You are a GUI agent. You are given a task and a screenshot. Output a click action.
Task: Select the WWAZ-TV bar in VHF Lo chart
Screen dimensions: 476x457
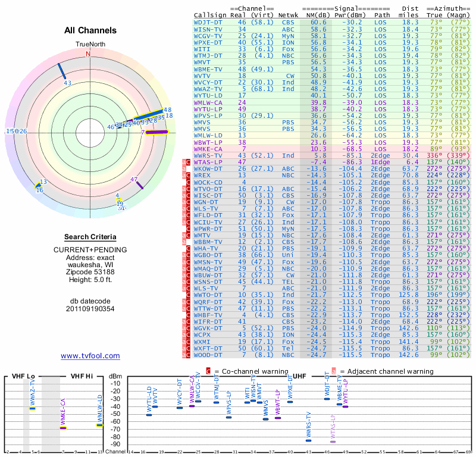click(x=33, y=408)
